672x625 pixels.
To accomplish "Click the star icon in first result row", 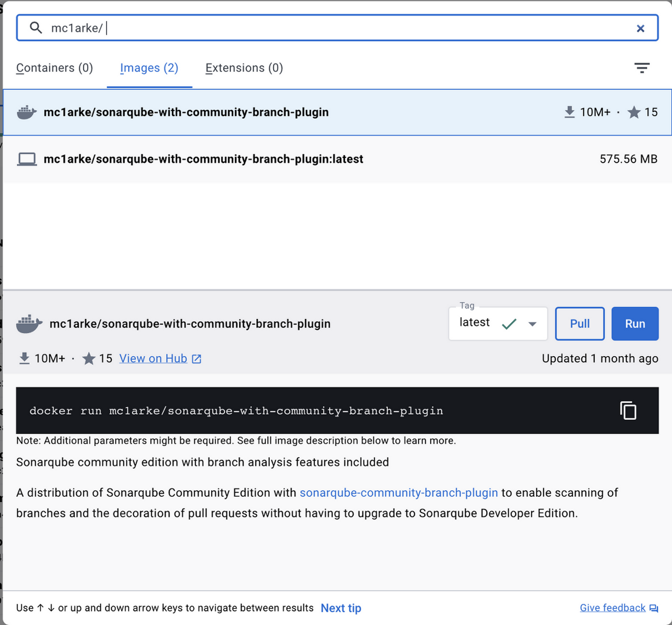I will tap(634, 112).
